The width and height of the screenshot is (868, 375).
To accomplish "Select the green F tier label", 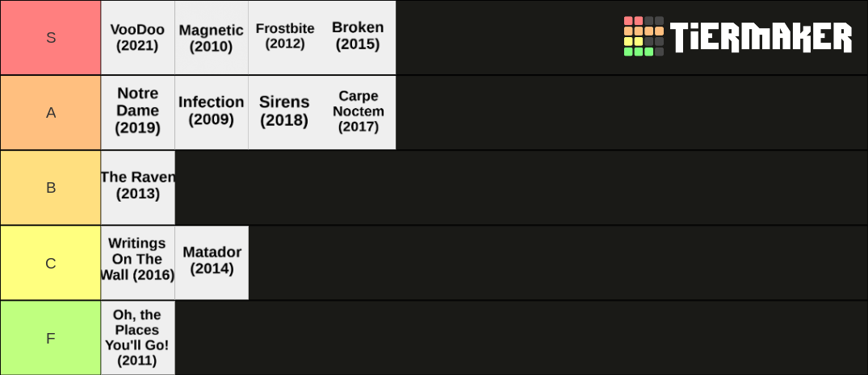I will [50, 338].
